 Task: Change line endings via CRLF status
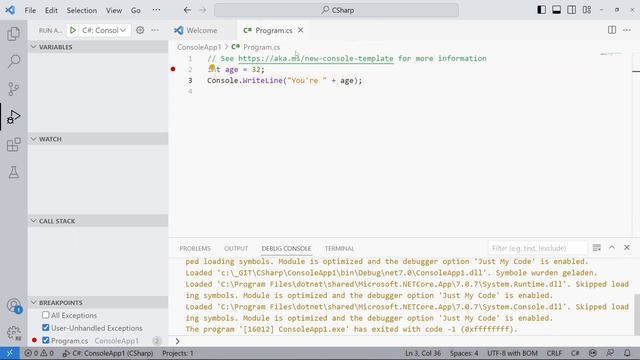click(x=554, y=353)
